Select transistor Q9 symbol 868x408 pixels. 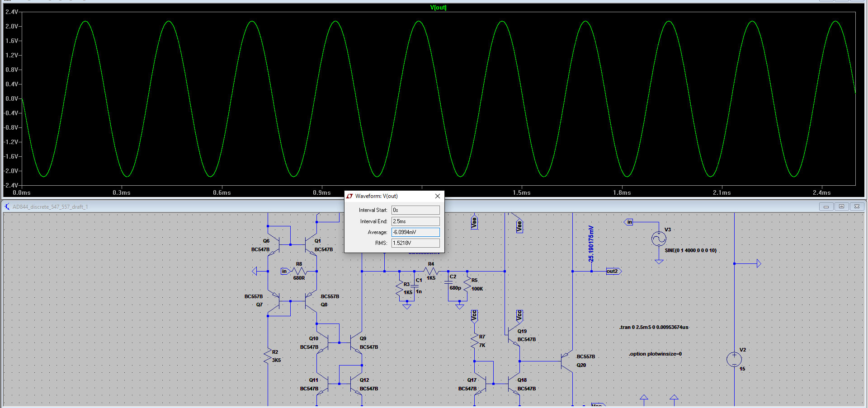pyautogui.click(x=356, y=343)
